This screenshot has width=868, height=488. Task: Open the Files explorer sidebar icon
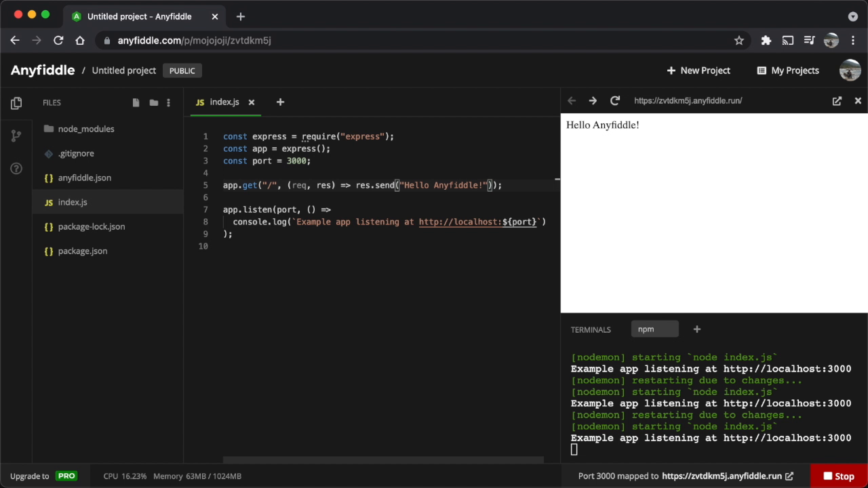[x=16, y=103]
